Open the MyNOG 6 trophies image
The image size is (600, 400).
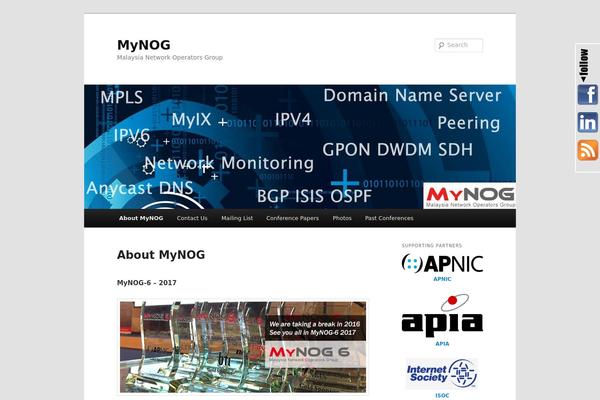243,347
